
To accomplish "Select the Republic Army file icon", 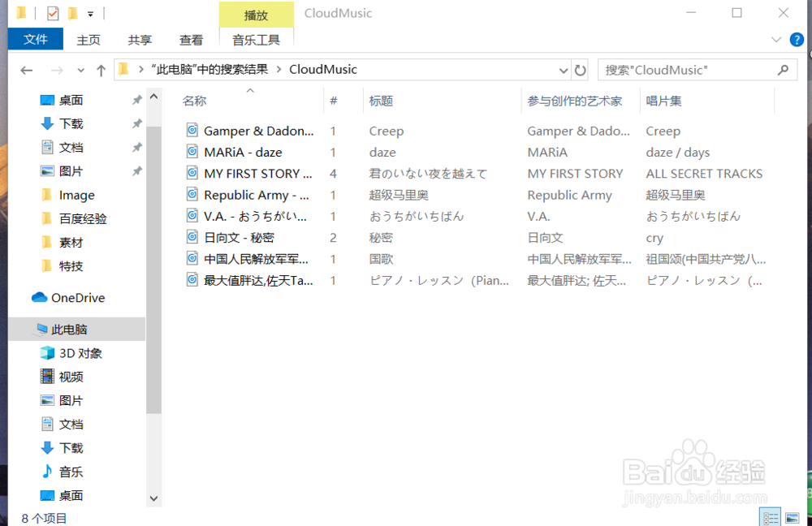I will pyautogui.click(x=192, y=194).
